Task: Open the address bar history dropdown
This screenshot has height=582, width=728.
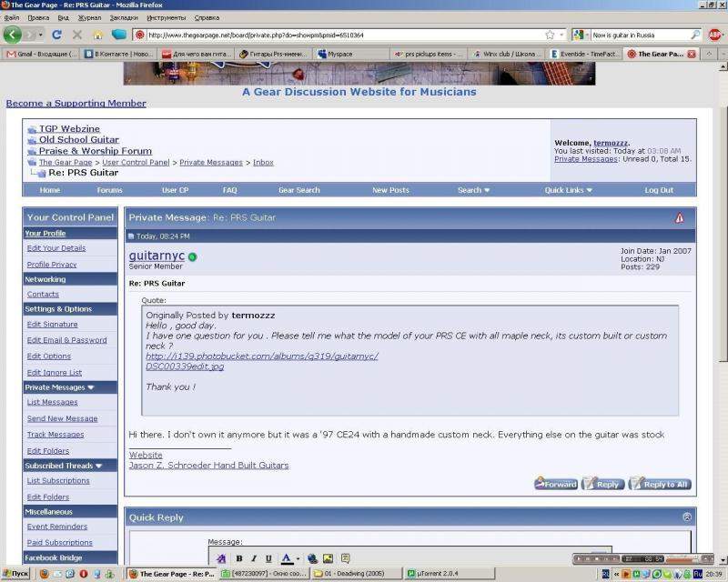Action: point(561,35)
